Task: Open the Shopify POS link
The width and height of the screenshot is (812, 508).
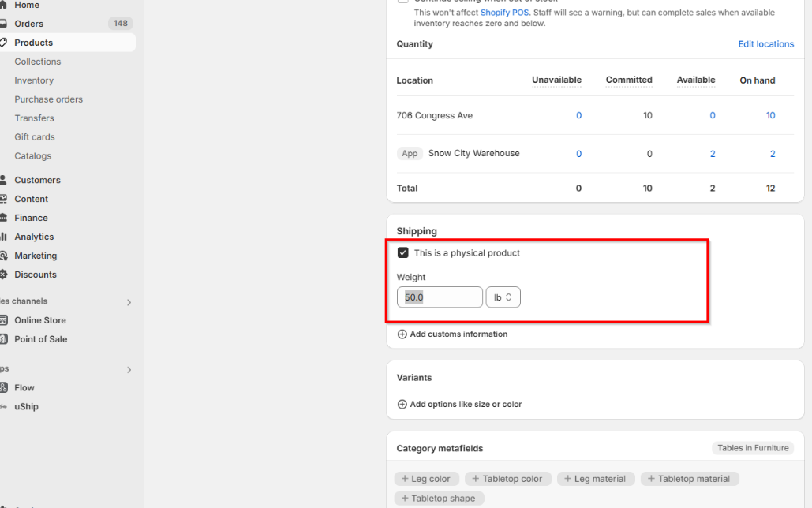Action: click(504, 13)
